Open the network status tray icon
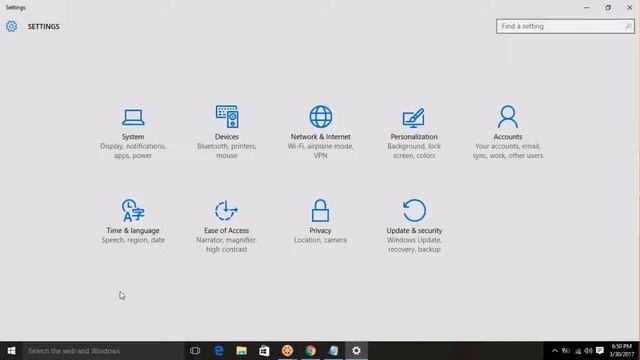Viewport: 640px width, 360px height. click(578, 351)
